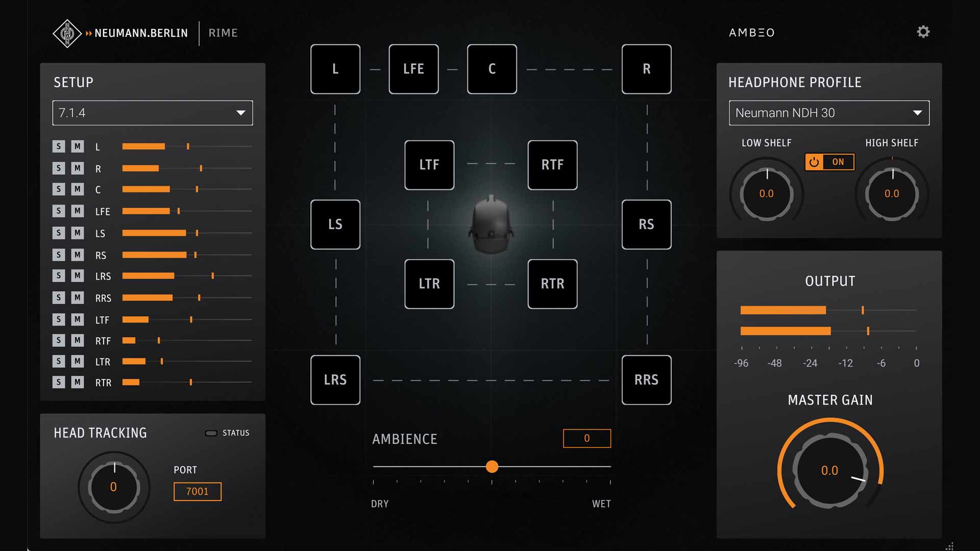Image resolution: width=980 pixels, height=551 pixels.
Task: Select the RRS rear surround speaker
Action: click(646, 380)
